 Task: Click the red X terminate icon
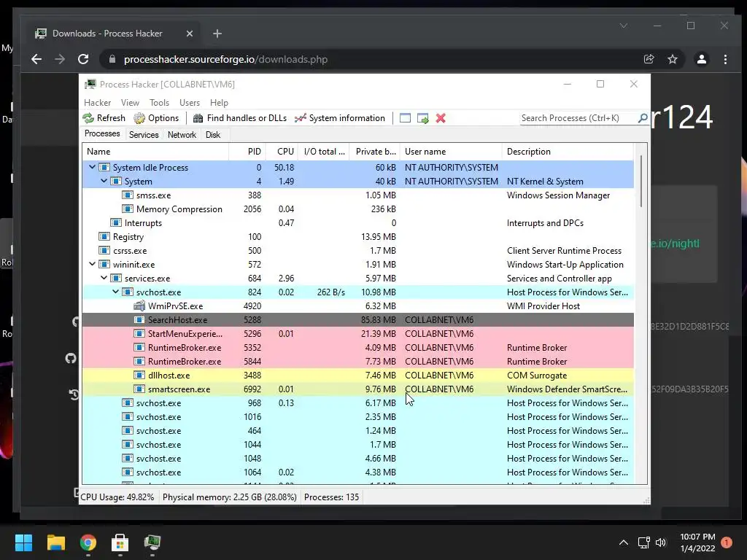coord(441,118)
